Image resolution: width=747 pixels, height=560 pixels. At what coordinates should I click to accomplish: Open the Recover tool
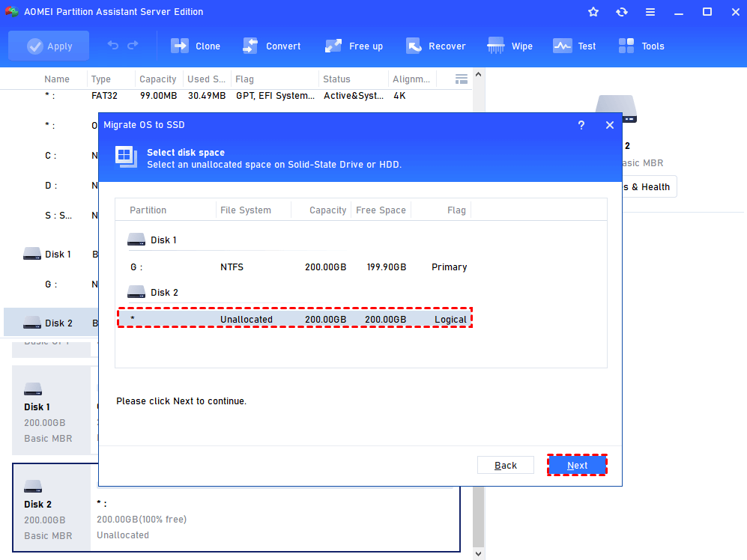[x=435, y=46]
